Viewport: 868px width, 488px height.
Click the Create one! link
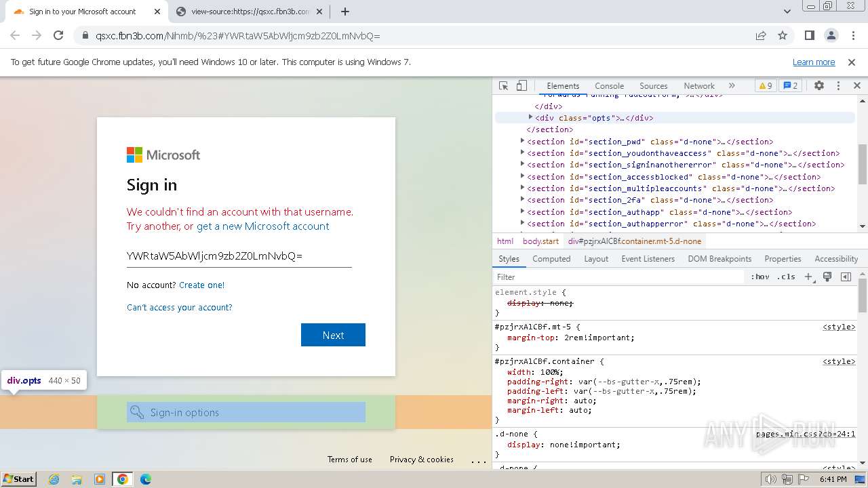click(x=201, y=285)
